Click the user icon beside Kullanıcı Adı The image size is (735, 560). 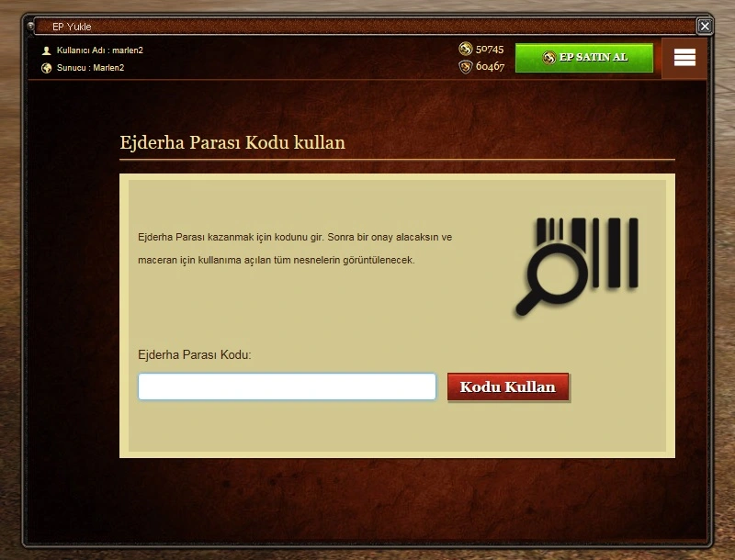(46, 50)
